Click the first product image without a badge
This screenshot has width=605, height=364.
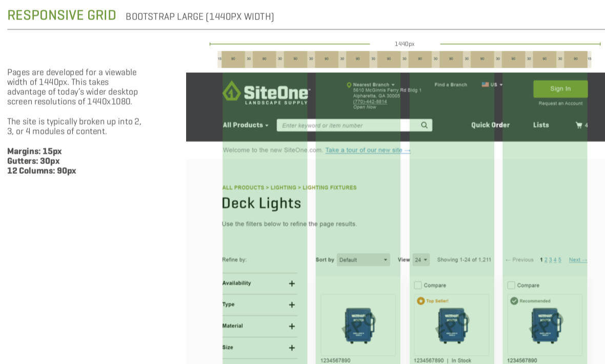point(359,326)
